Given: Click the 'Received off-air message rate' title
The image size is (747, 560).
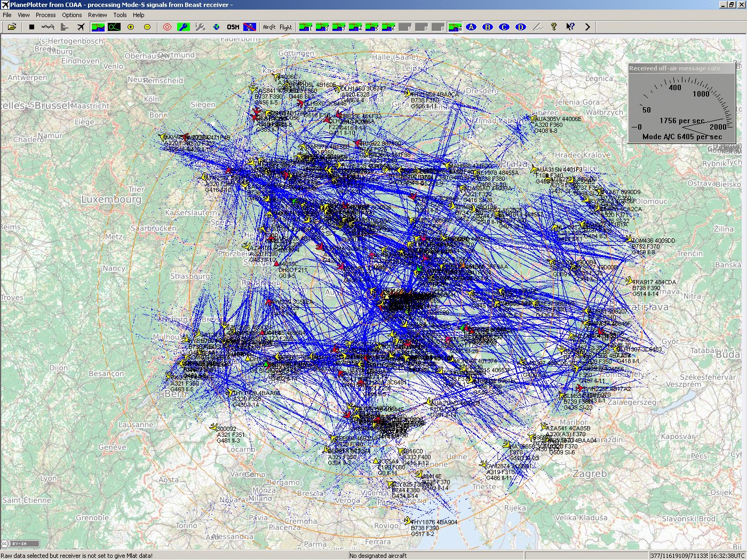Looking at the screenshot, I should 674,68.
